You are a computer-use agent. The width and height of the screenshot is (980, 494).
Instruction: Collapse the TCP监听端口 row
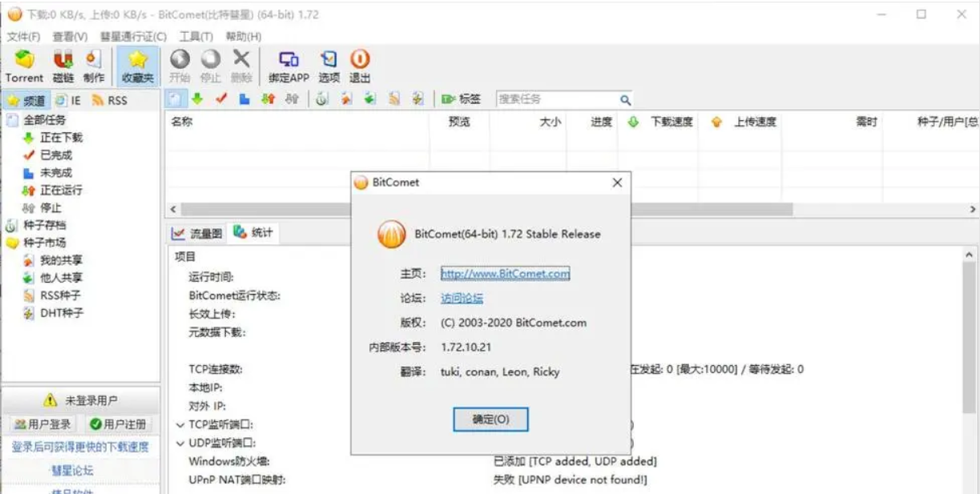coord(180,425)
